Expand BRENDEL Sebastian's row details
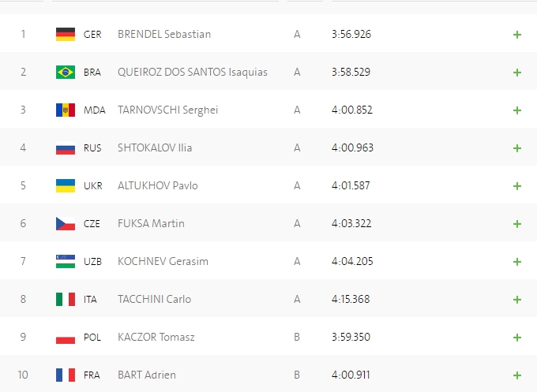 [517, 35]
